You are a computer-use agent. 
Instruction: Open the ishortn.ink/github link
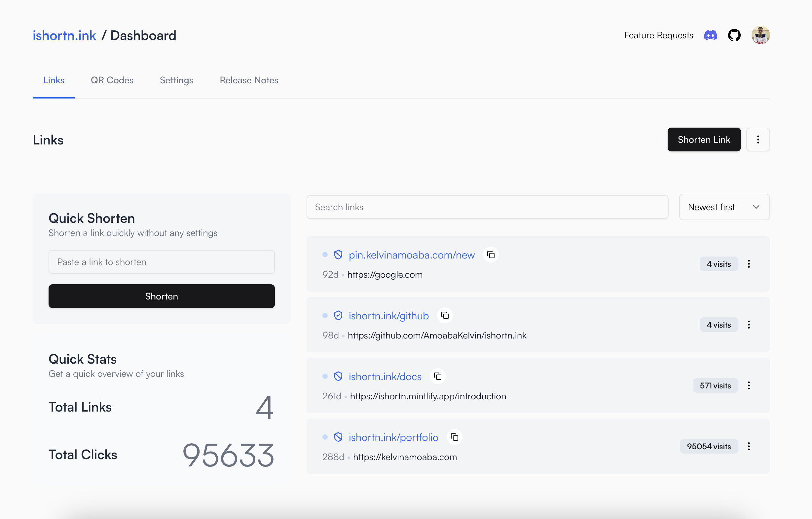pyautogui.click(x=388, y=315)
